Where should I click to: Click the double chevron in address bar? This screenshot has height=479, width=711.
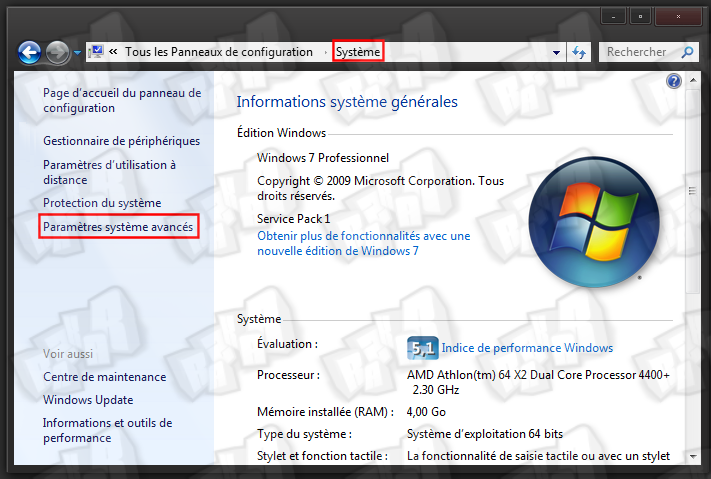pyautogui.click(x=114, y=52)
